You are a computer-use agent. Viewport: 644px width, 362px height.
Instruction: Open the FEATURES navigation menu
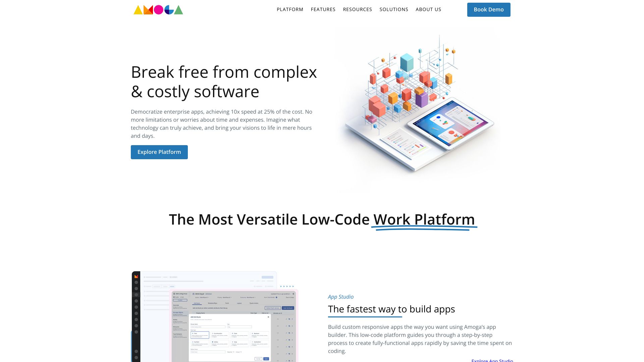tap(323, 9)
